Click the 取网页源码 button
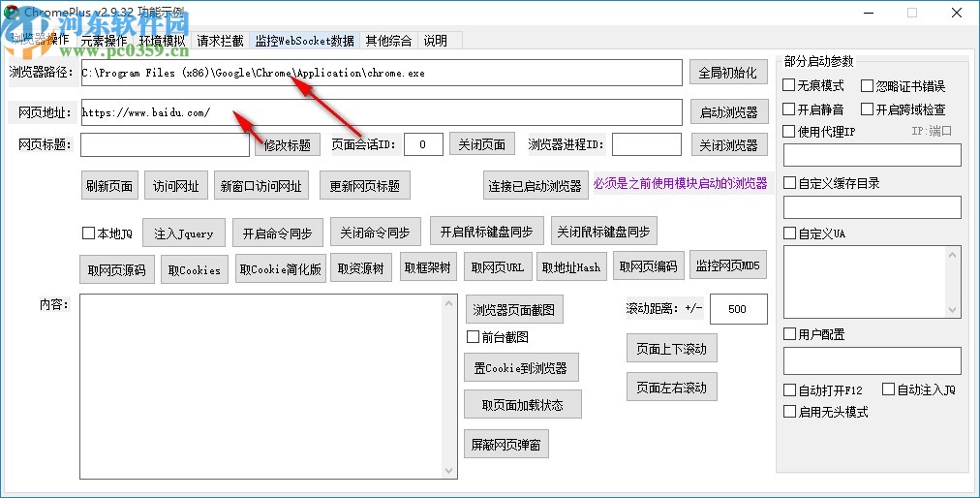Screen dimensions: 980x498 117,269
